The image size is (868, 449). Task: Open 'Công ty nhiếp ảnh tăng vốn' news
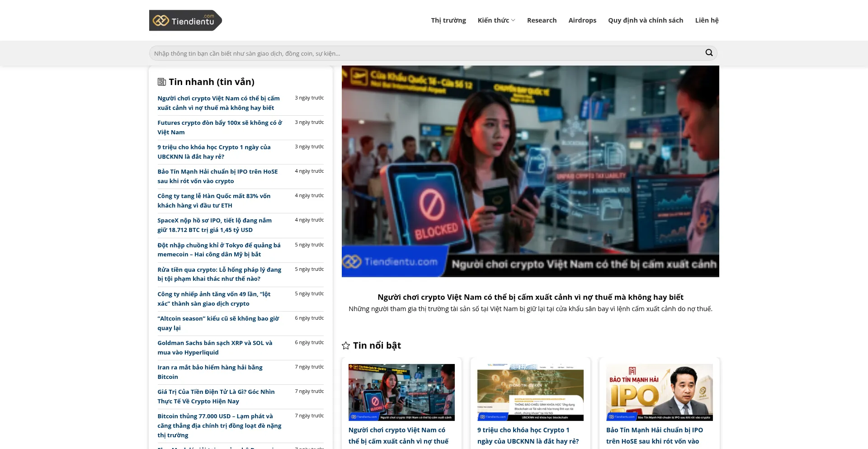click(x=214, y=299)
